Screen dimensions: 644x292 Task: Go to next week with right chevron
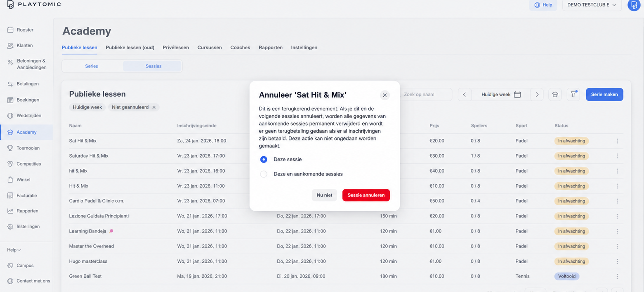537,95
